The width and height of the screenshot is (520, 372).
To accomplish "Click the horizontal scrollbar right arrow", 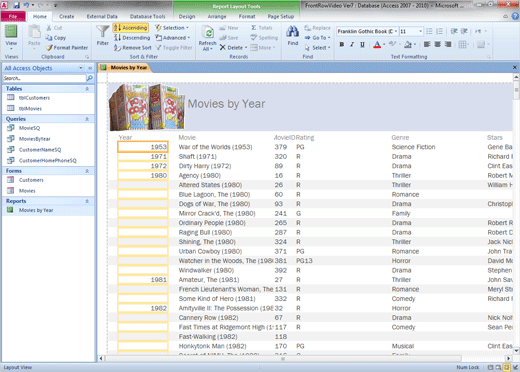I will [x=508, y=359].
